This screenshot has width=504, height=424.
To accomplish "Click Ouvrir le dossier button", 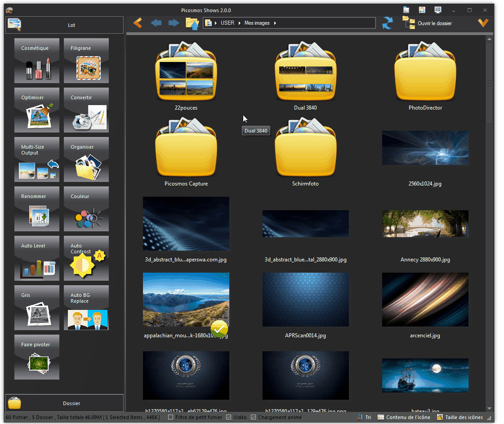I will tap(427, 23).
